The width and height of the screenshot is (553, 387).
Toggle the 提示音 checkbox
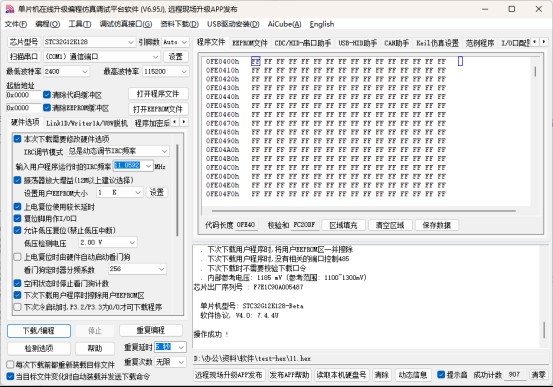click(x=441, y=375)
